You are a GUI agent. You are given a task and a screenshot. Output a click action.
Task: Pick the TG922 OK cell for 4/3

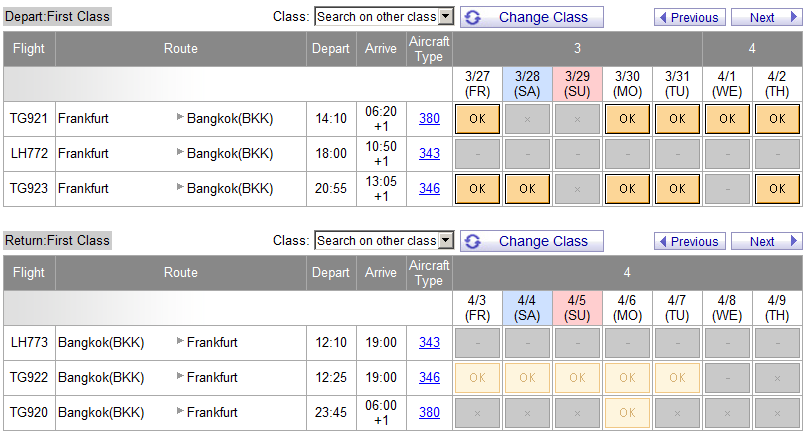pyautogui.click(x=477, y=378)
